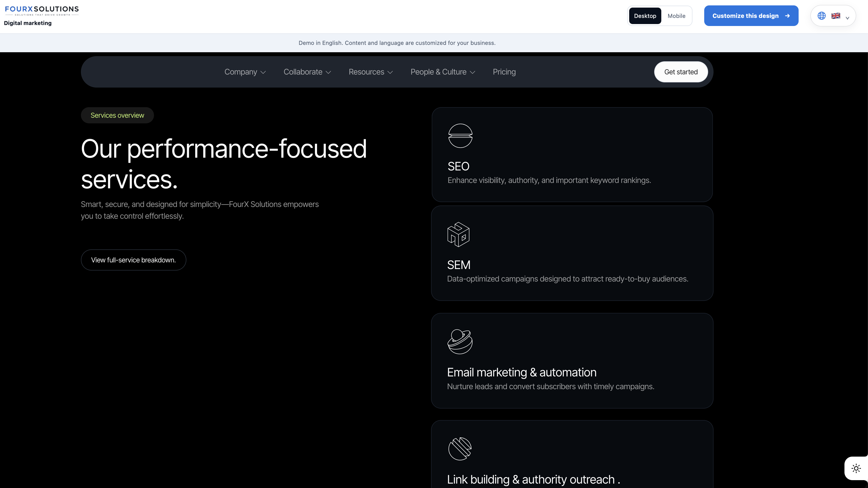868x488 pixels.
Task: Click the Link building card striped circle icon
Action: [x=460, y=449]
